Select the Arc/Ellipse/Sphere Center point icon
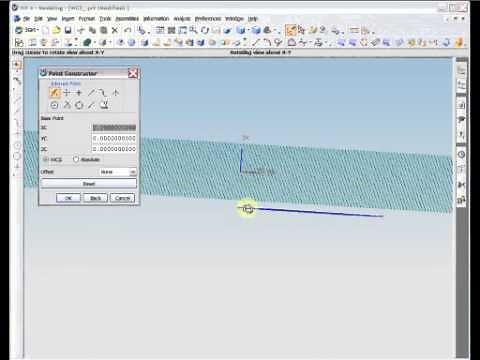This screenshot has width=480, height=360. click(x=54, y=105)
